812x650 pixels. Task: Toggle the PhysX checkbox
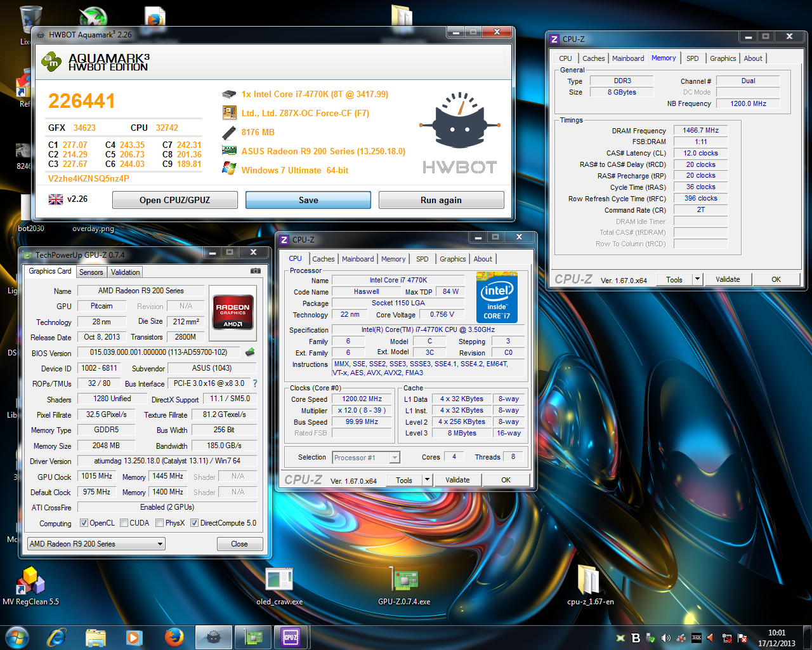pos(159,523)
